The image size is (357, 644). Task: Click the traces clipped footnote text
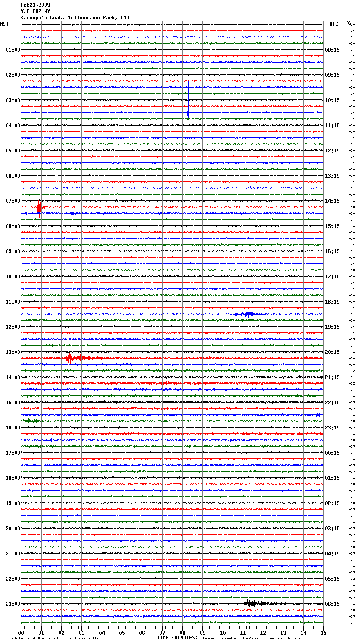pos(254,638)
